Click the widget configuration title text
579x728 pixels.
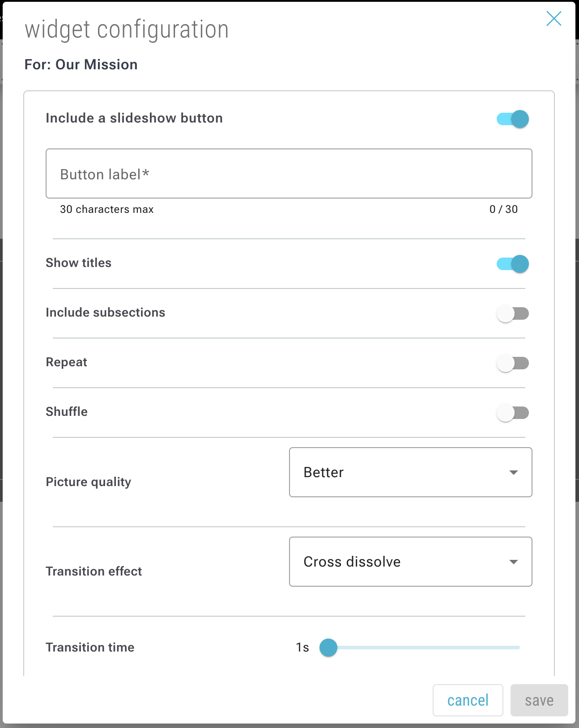(x=127, y=30)
